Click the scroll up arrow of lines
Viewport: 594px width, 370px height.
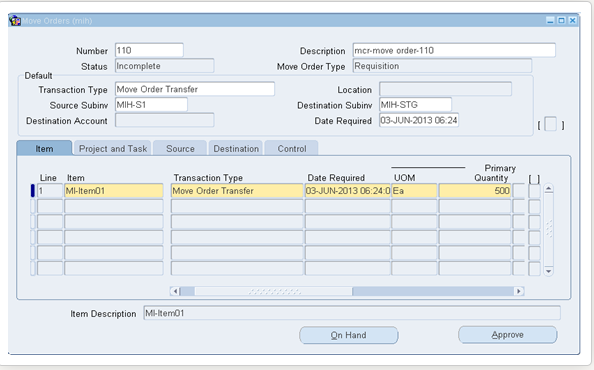549,189
